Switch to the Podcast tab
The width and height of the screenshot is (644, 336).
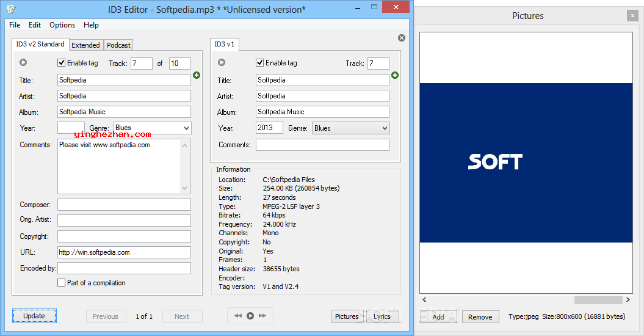pyautogui.click(x=118, y=45)
